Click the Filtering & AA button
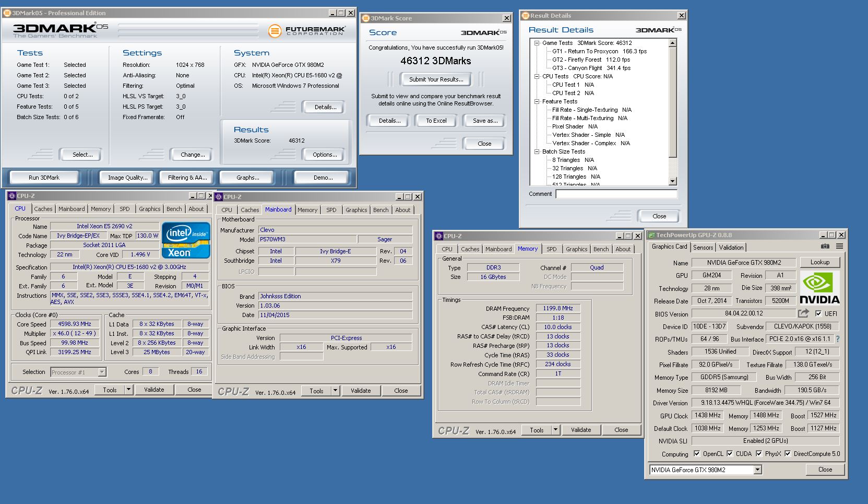868x504 pixels. [187, 178]
